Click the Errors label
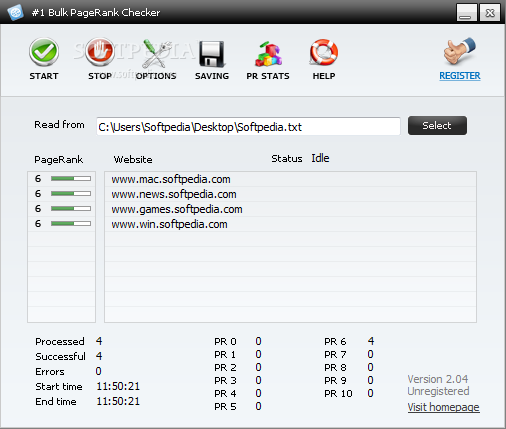The image size is (506, 429). 50,371
